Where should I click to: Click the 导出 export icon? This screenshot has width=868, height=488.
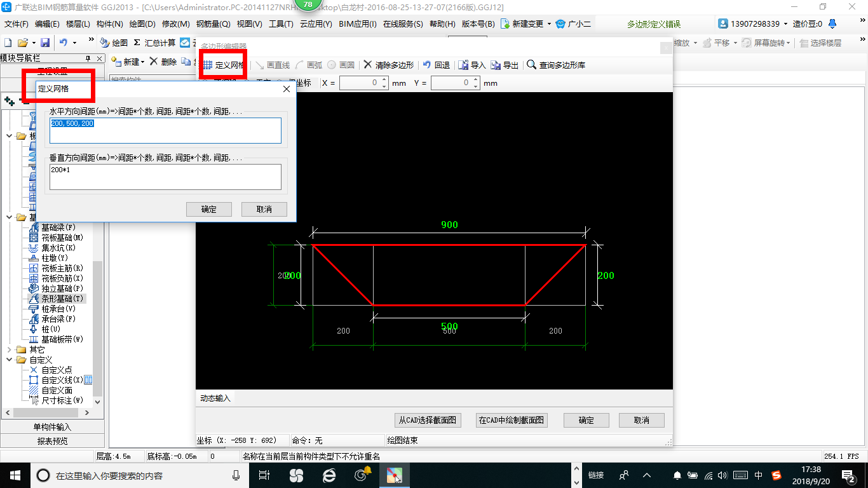(x=496, y=65)
